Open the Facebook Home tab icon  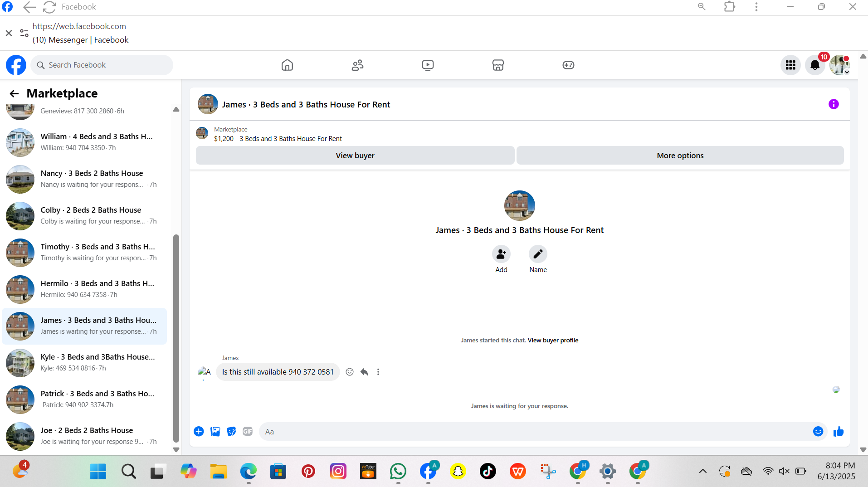click(287, 65)
